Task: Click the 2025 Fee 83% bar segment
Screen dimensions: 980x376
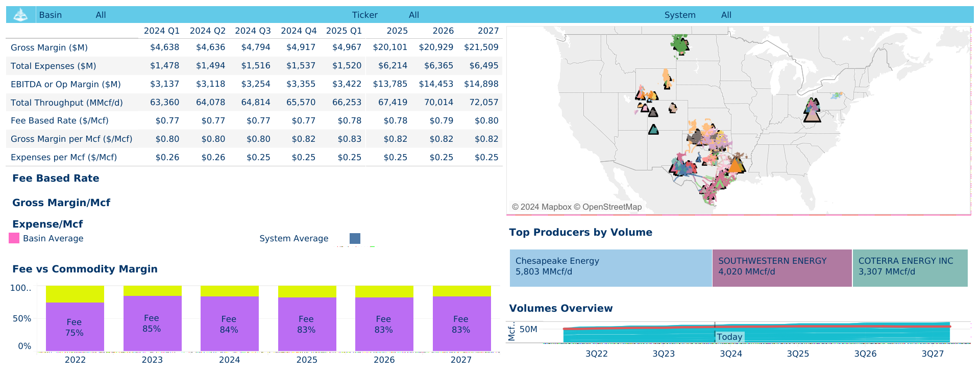Action: pos(307,324)
